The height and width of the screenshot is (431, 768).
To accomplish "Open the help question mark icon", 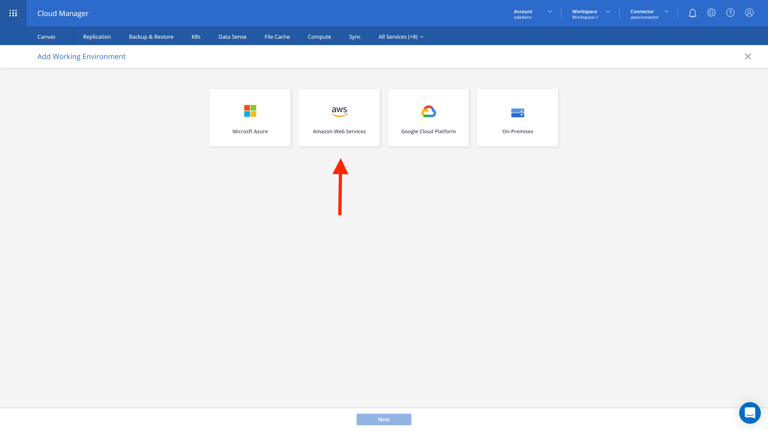I will tap(730, 13).
